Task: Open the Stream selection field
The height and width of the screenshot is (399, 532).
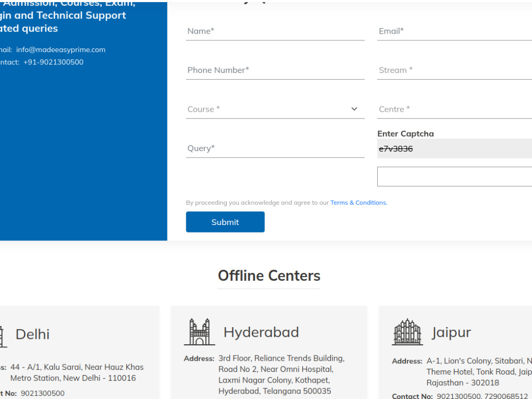Action: (x=455, y=70)
